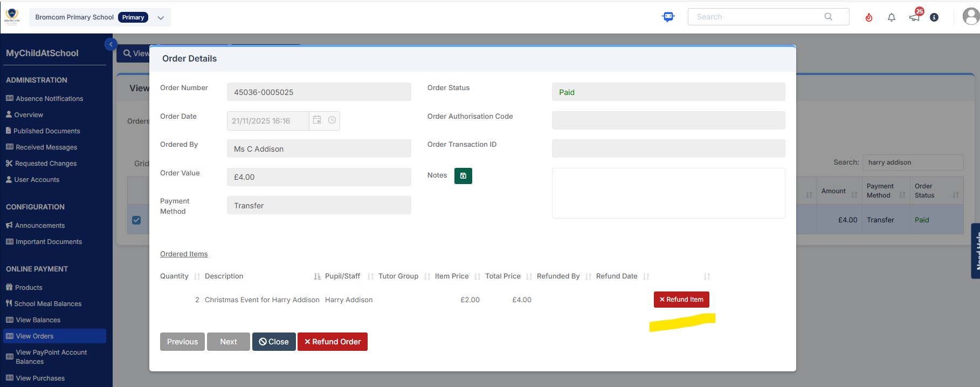Click the red flame icon
Viewport: 980px width, 387px height.
click(869, 17)
